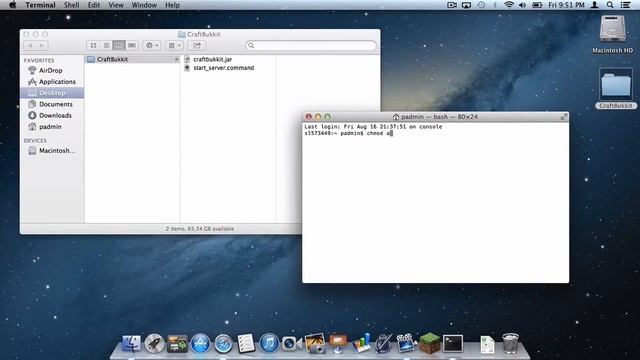
Task: Click the Wi-Fi status icon in menu bar
Action: tap(509, 5)
